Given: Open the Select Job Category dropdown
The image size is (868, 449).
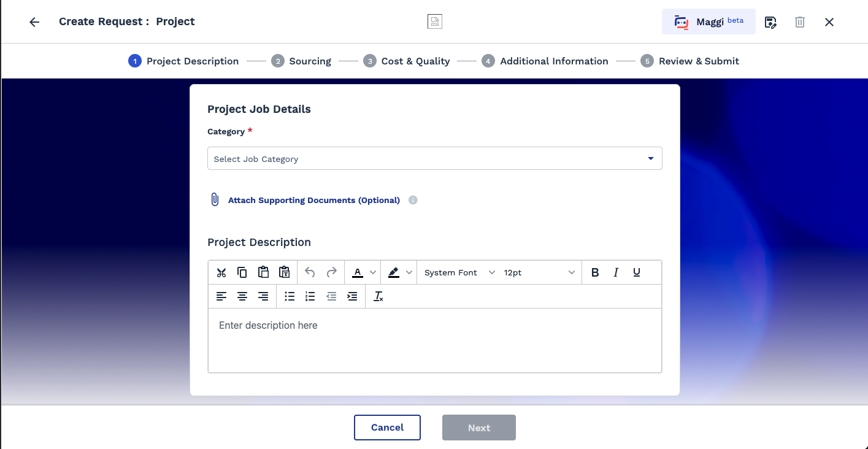Looking at the screenshot, I should pos(434,158).
